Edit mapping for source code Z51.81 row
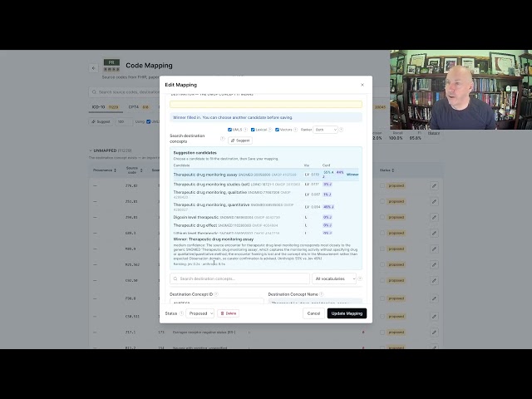The width and height of the screenshot is (532, 399). tap(434, 201)
